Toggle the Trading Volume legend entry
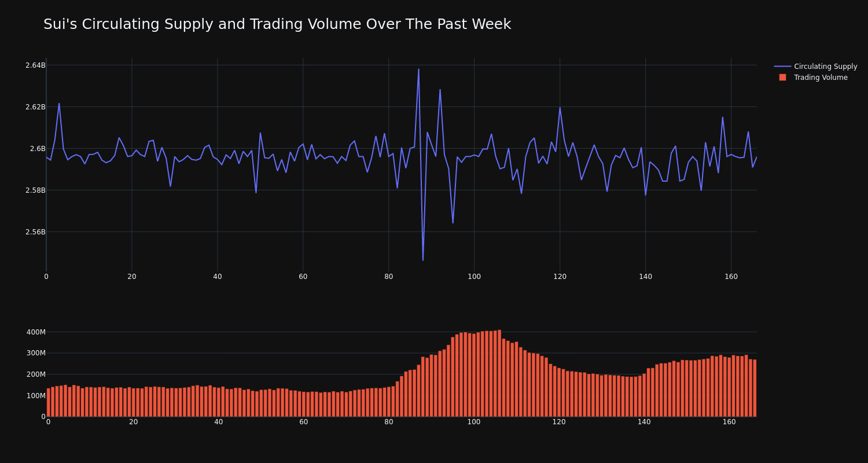 (x=815, y=78)
